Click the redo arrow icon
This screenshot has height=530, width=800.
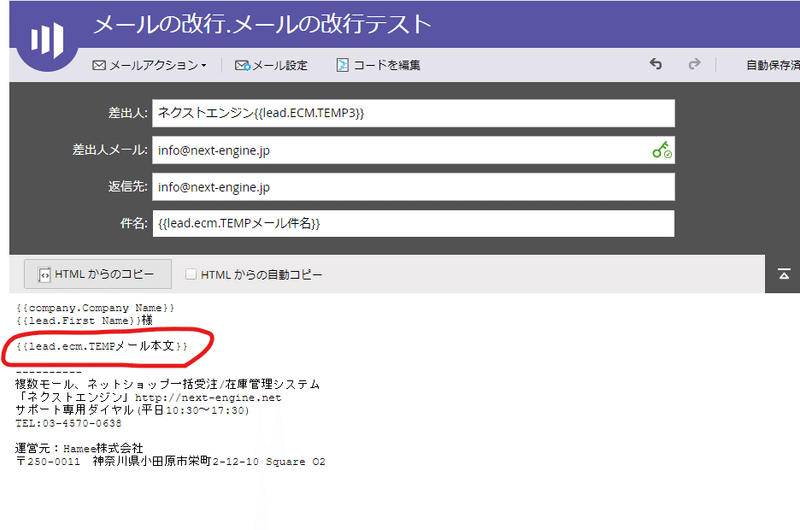[x=694, y=64]
